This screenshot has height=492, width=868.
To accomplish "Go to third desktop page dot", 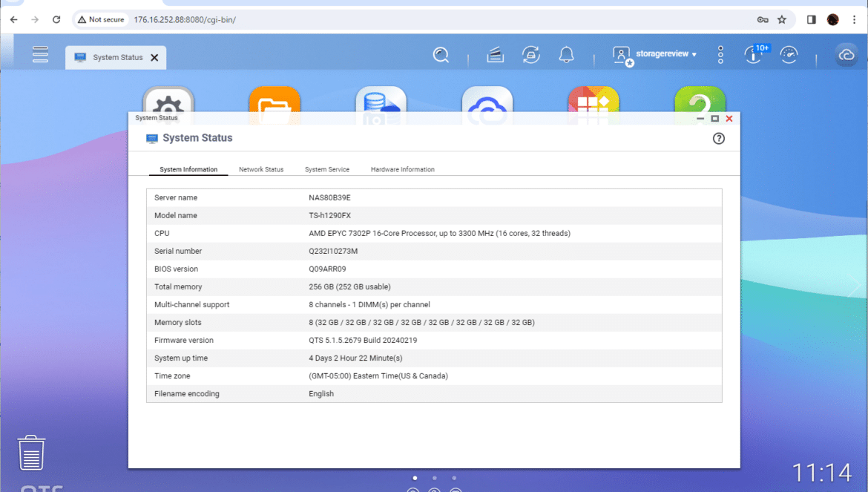I will [454, 478].
